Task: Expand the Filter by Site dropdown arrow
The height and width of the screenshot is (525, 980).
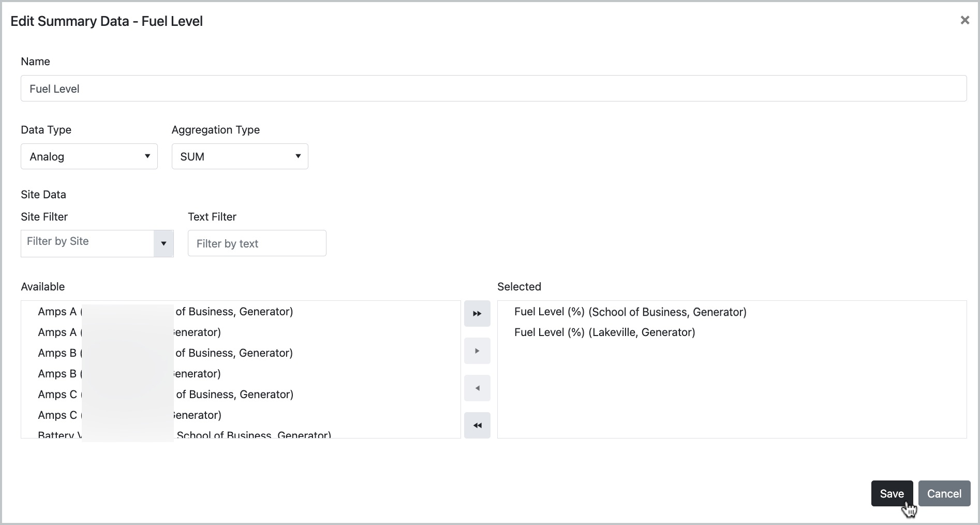Action: pyautogui.click(x=164, y=243)
